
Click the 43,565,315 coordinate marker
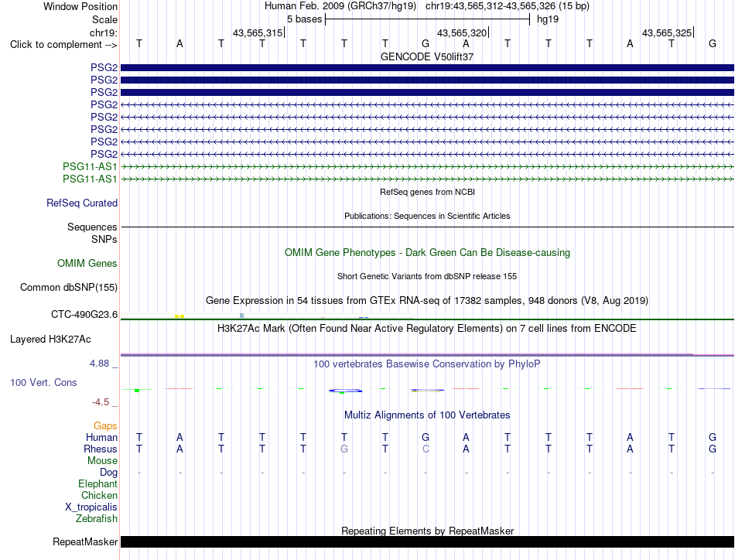tap(258, 32)
